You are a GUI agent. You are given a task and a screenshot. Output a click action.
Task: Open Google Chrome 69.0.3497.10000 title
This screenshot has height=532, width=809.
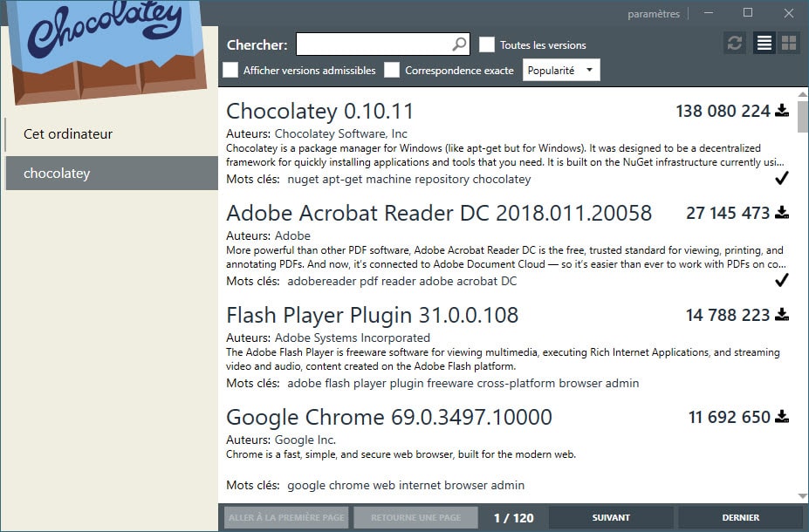(389, 417)
